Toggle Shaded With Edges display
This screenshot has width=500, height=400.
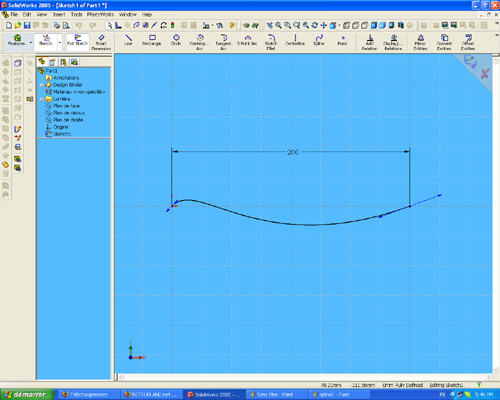(x=374, y=25)
